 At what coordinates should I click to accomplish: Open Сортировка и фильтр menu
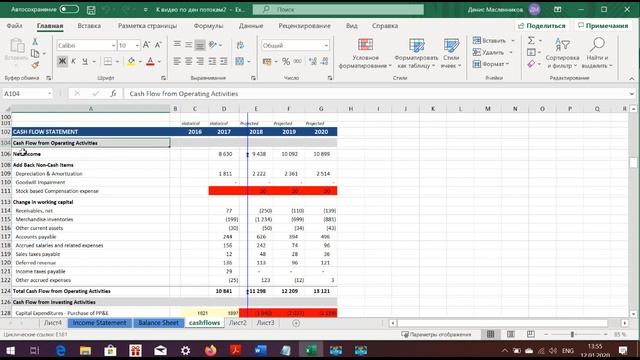coord(562,53)
